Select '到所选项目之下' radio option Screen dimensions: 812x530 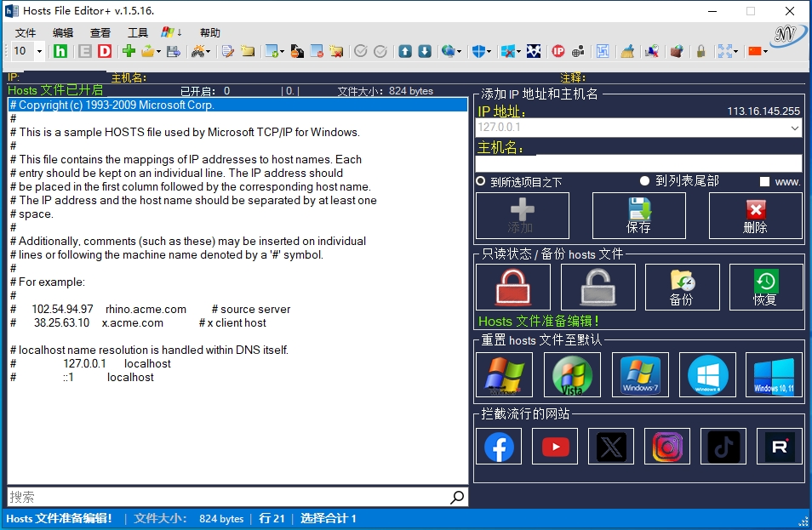click(481, 181)
